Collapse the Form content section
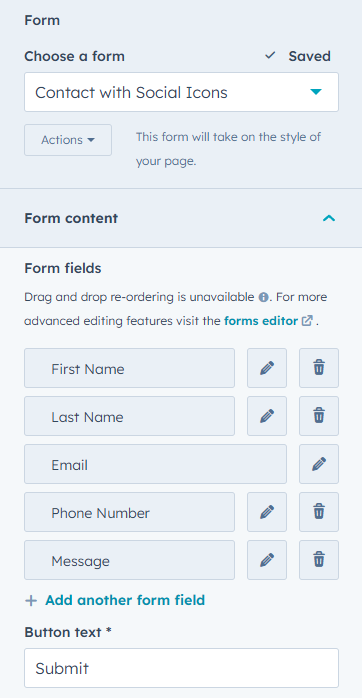Image resolution: width=362 pixels, height=698 pixels. [329, 219]
